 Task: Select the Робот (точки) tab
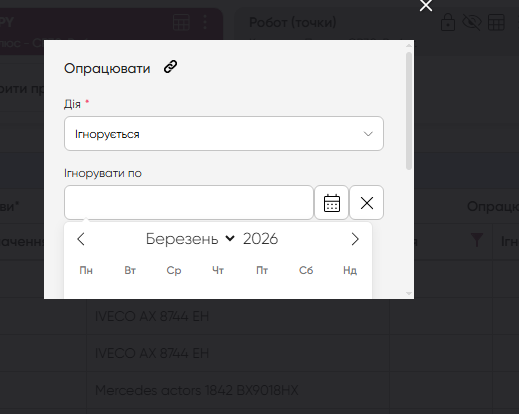click(x=293, y=23)
